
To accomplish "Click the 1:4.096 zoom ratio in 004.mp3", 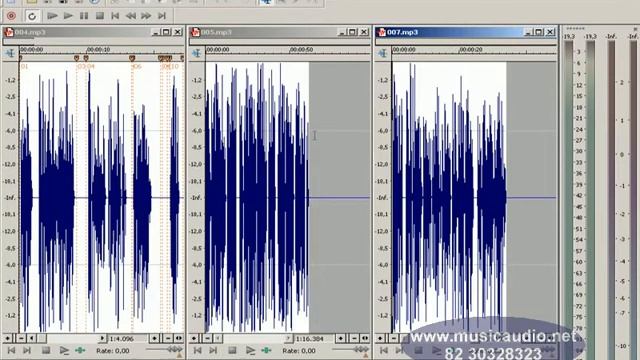I will pos(122,338).
